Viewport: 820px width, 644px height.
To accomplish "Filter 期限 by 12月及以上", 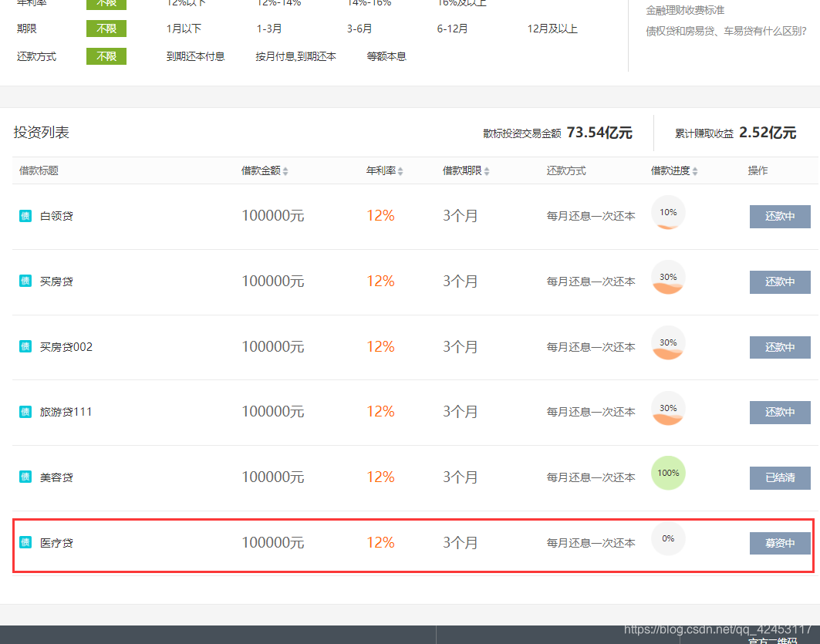I will pos(552,29).
